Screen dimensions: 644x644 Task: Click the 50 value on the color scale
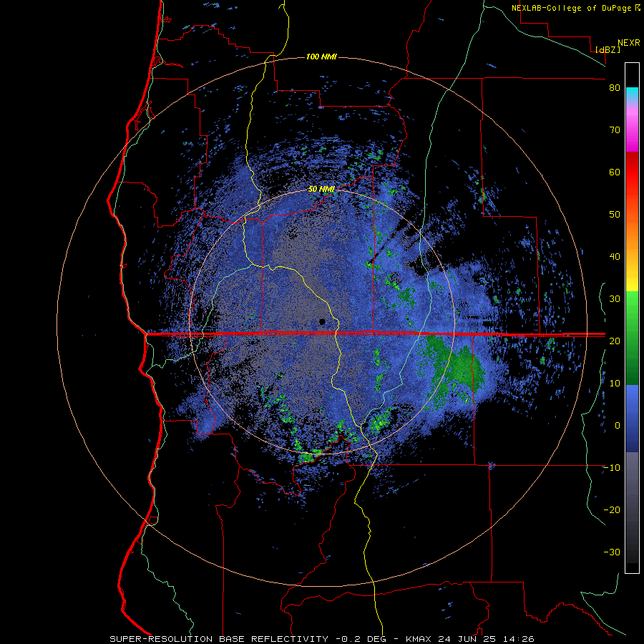[x=615, y=215]
